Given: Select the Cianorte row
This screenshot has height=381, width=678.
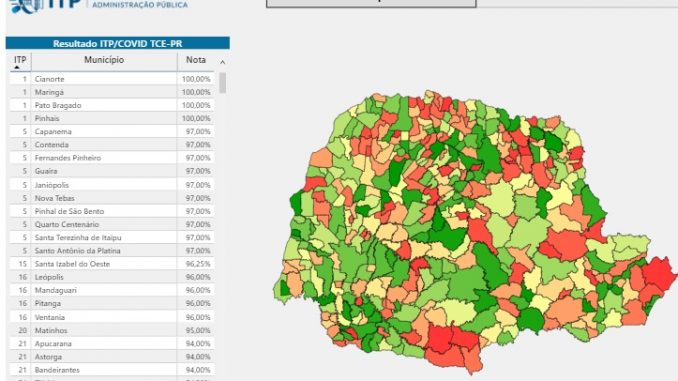Looking at the screenshot, I should pos(112,79).
